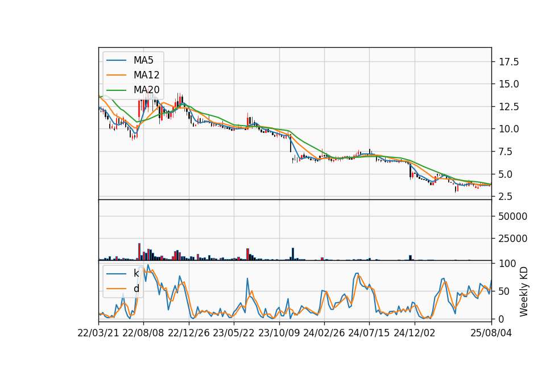The image size is (546, 392).
Task: Click the 50000 volume axis tick
Action: (513, 216)
